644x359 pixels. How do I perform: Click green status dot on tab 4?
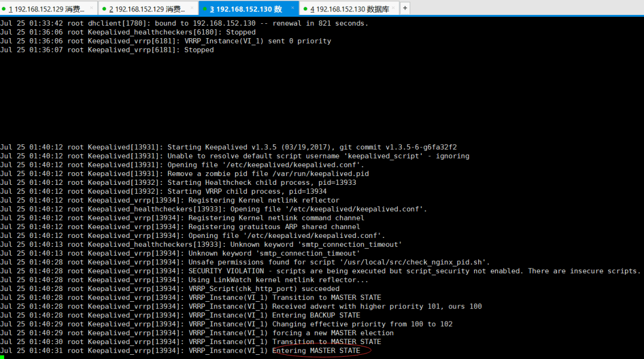pyautogui.click(x=305, y=8)
